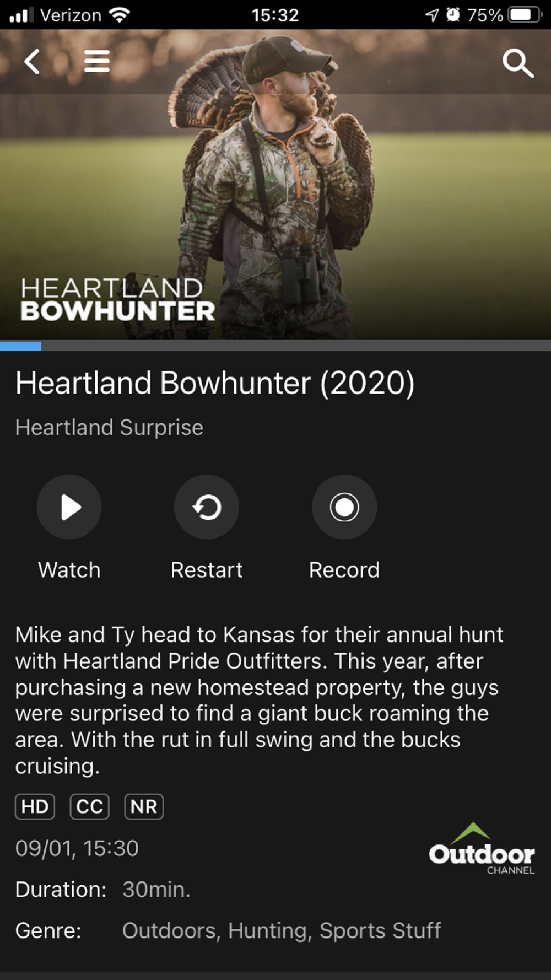Tap the episode description paragraph

click(259, 700)
